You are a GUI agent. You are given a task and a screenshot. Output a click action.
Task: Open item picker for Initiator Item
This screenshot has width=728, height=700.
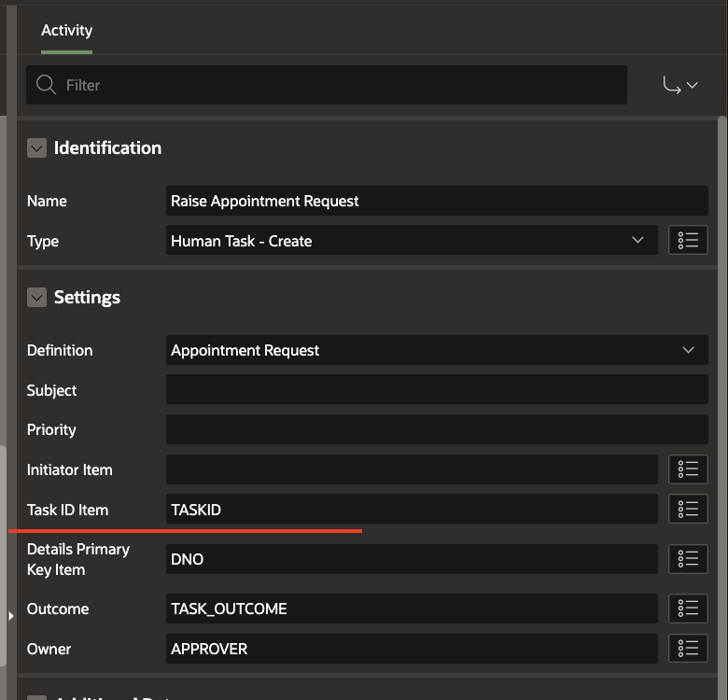688,469
